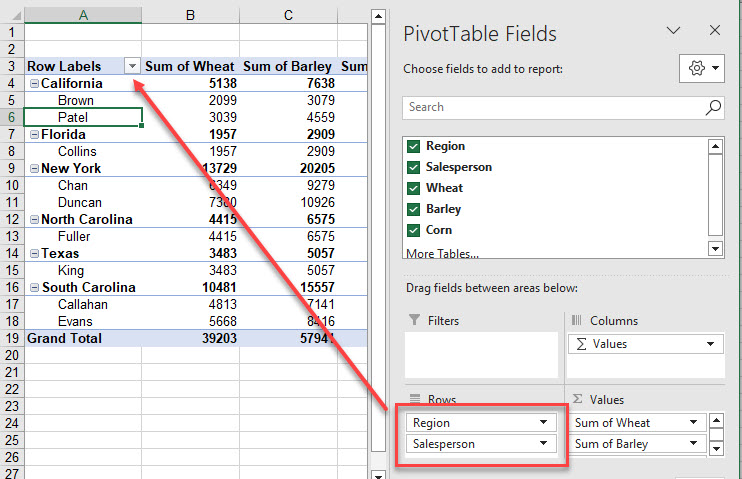Image resolution: width=742 pixels, height=479 pixels.
Task: Open the Row Labels filter dropdown
Action: (132, 67)
